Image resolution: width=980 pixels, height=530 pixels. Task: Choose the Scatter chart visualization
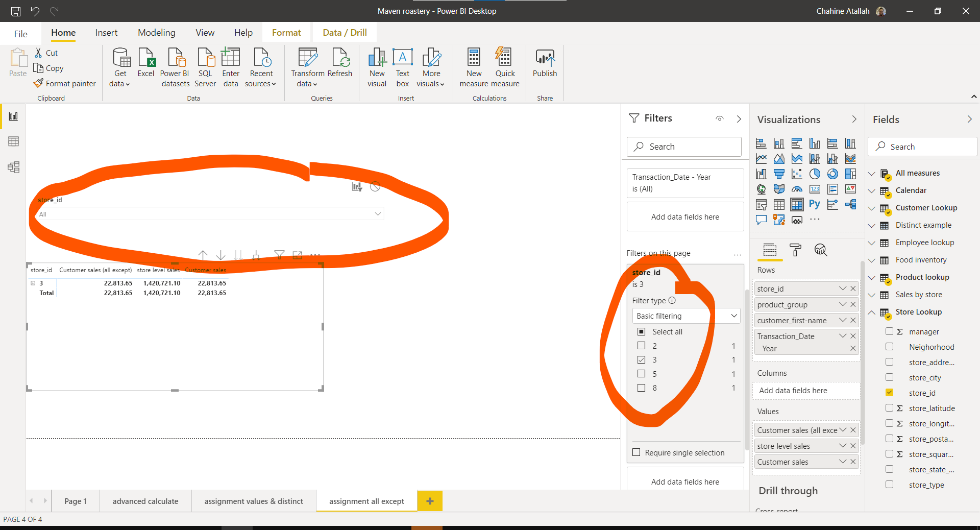(797, 174)
